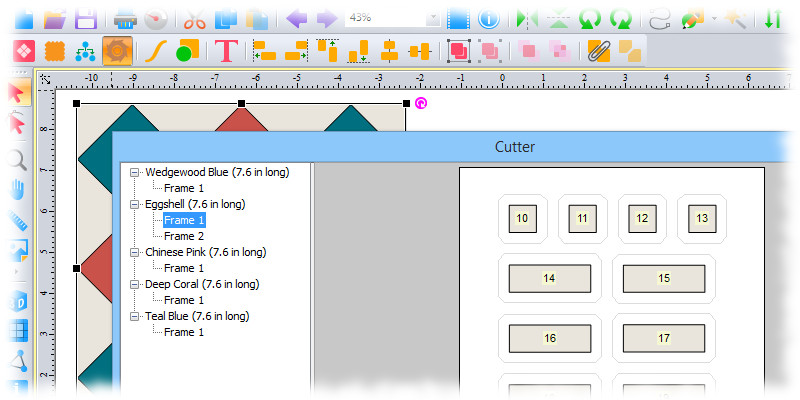This screenshot has height=400, width=800.
Task: Click the Cutter saw blade toolbar icon
Action: tap(118, 49)
